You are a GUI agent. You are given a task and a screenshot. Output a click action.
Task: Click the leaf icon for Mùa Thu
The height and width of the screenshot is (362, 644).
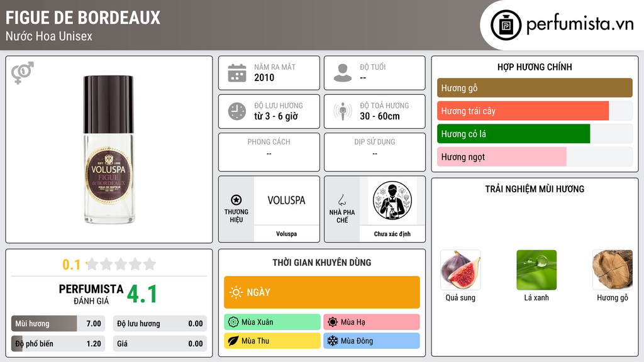tap(233, 341)
